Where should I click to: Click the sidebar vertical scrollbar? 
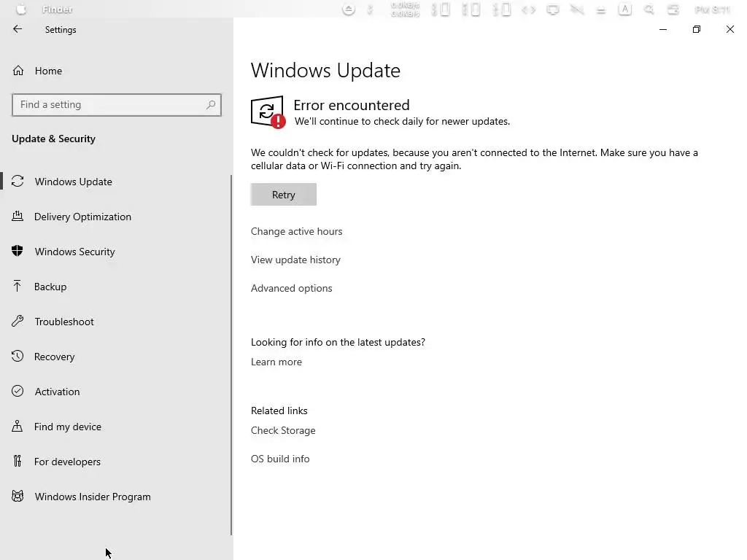tap(231, 355)
